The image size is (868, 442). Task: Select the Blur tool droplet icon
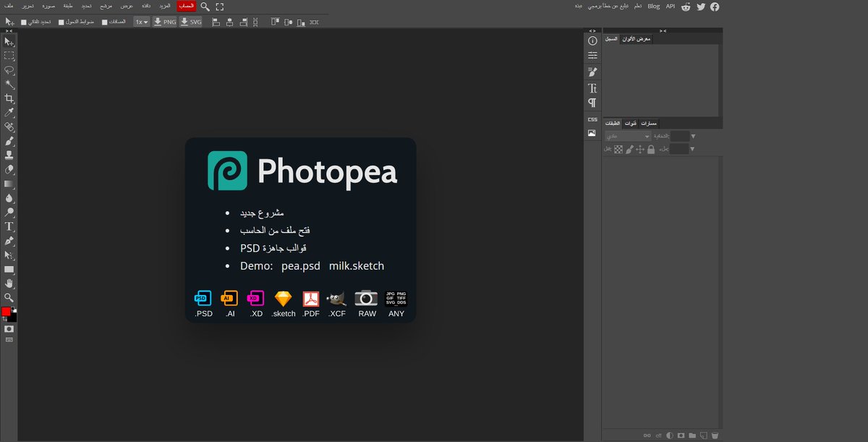(9, 197)
